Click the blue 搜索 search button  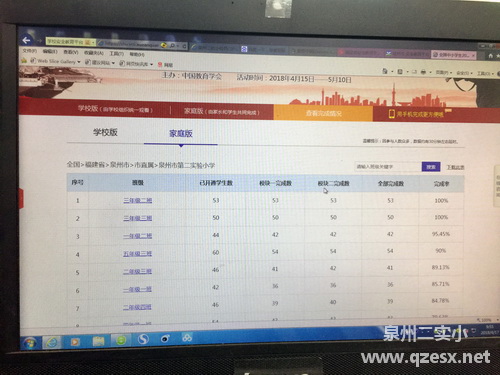431,167
